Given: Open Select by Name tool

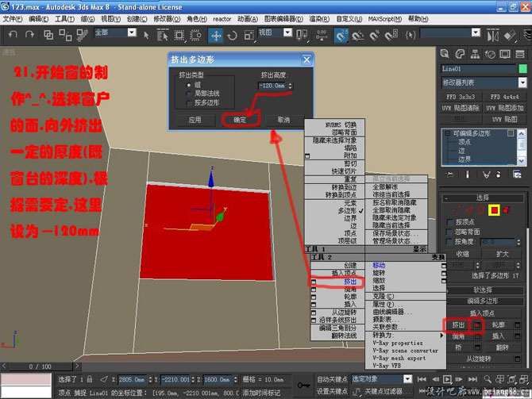Looking at the screenshot, I should (162, 35).
